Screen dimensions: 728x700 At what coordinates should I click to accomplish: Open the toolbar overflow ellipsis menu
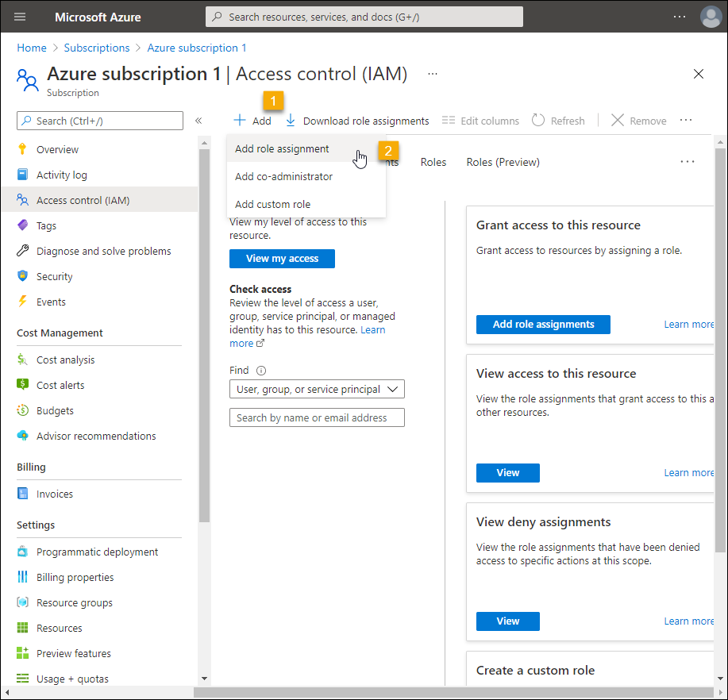click(x=686, y=121)
